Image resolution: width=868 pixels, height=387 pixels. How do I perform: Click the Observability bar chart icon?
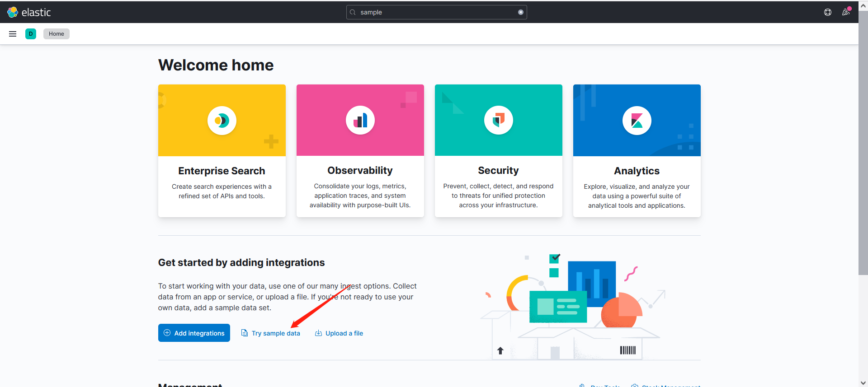[x=360, y=120]
